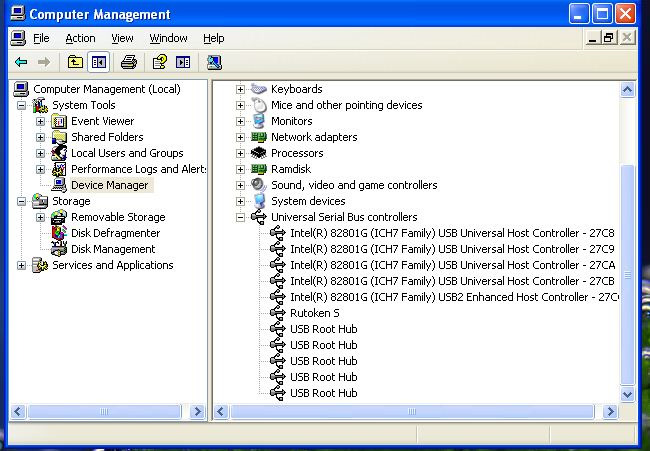Open the View menu
Image resolution: width=650 pixels, height=451 pixels.
tap(122, 38)
